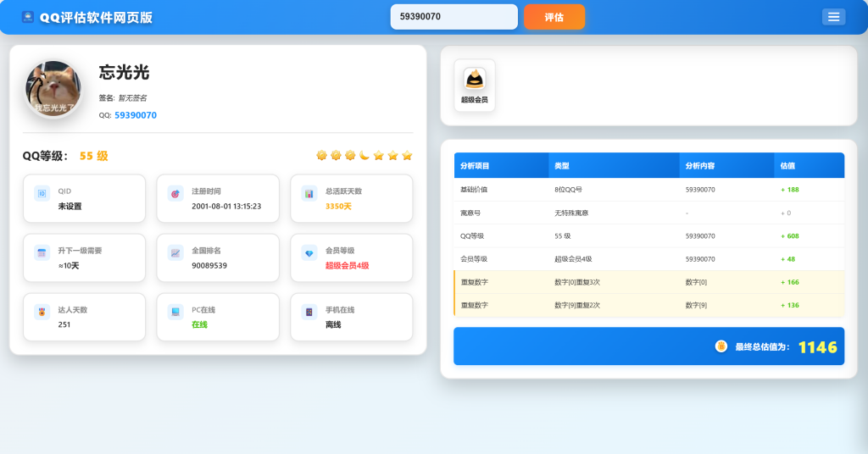Click the 未设置 QID value
The height and width of the screenshot is (454, 868).
pyautogui.click(x=70, y=207)
